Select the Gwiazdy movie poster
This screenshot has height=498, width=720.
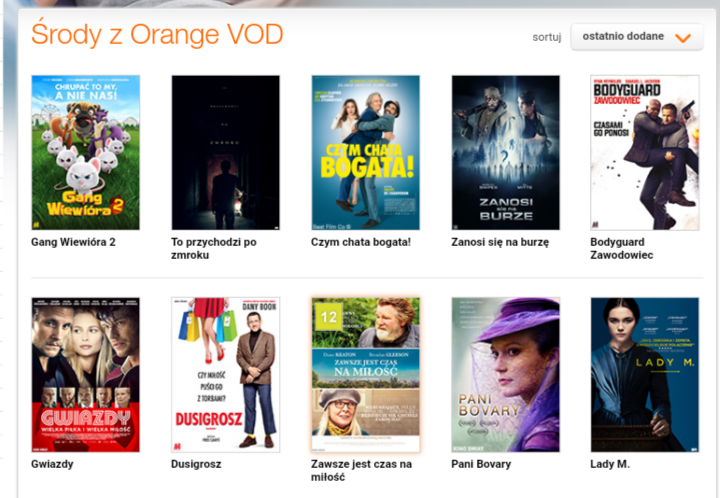(85, 375)
